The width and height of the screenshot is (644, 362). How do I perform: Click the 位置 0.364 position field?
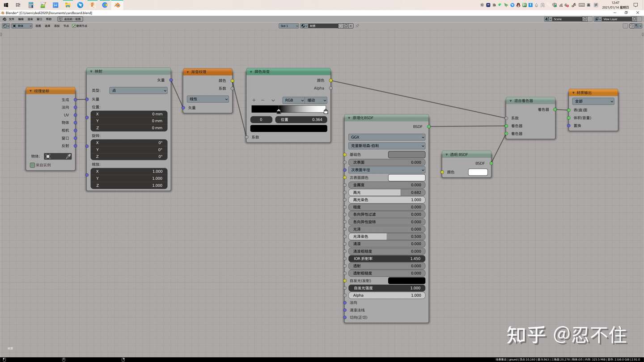coord(301,120)
